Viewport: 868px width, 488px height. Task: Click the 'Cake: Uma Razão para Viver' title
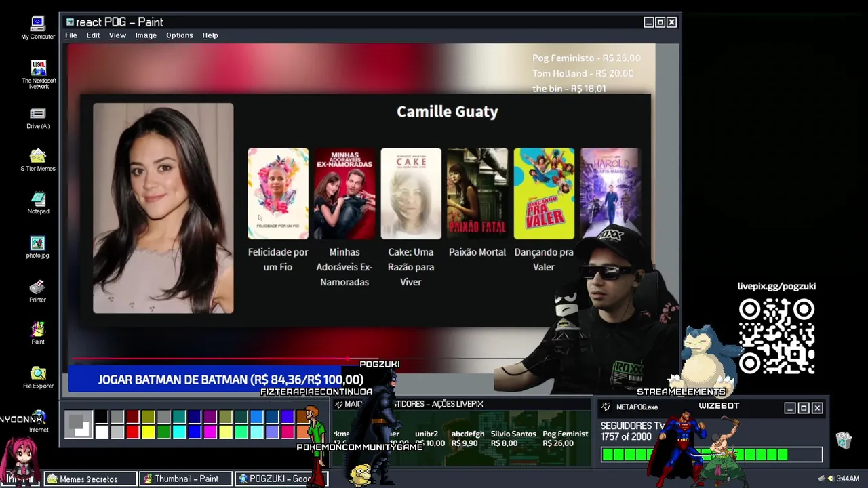pos(411,267)
